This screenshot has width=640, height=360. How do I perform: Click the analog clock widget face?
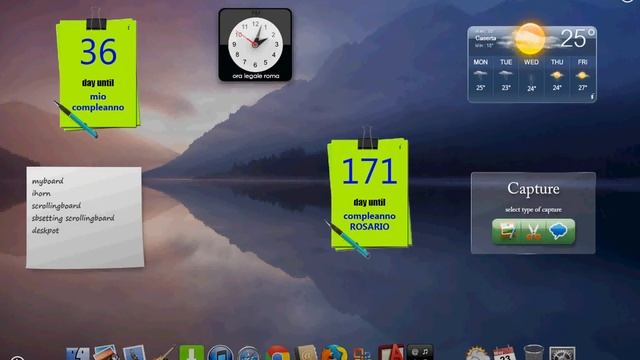pos(255,44)
